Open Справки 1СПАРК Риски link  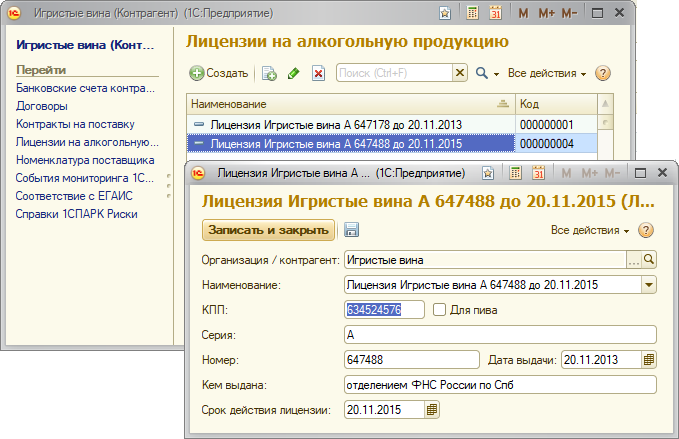point(76,214)
